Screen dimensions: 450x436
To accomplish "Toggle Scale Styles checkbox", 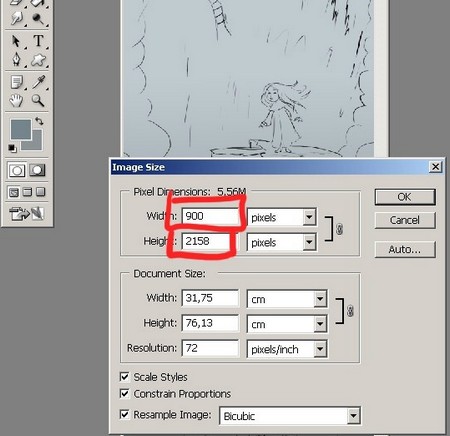I will pyautogui.click(x=124, y=377).
